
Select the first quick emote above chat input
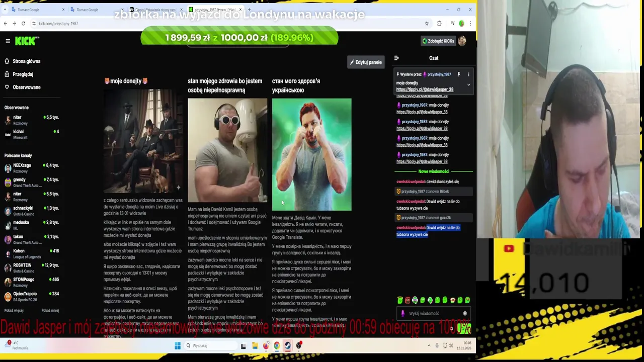click(400, 300)
